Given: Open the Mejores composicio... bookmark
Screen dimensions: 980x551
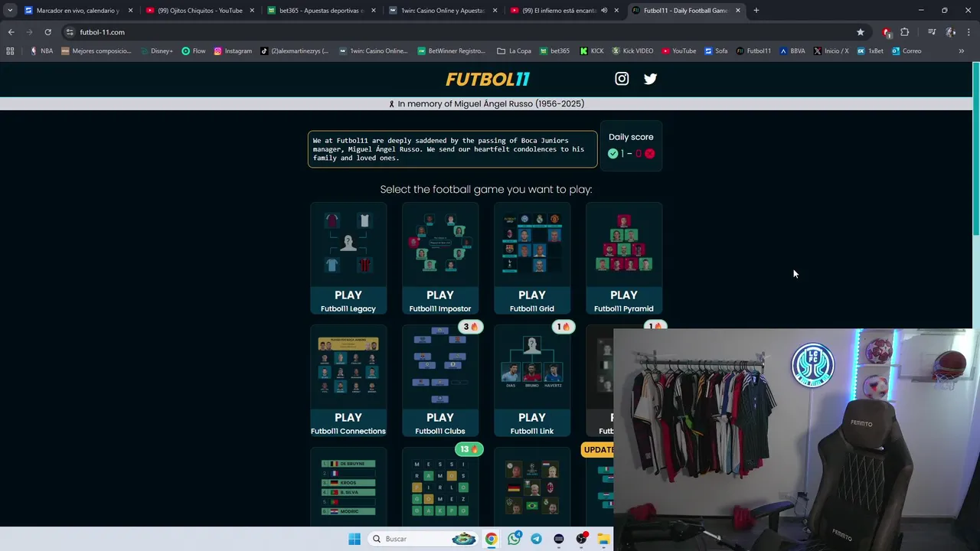Looking at the screenshot, I should tap(96, 51).
